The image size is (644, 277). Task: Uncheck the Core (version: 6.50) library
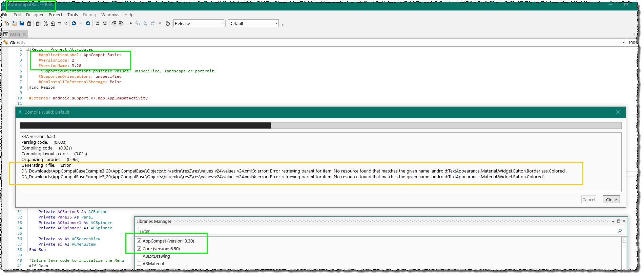pos(139,249)
